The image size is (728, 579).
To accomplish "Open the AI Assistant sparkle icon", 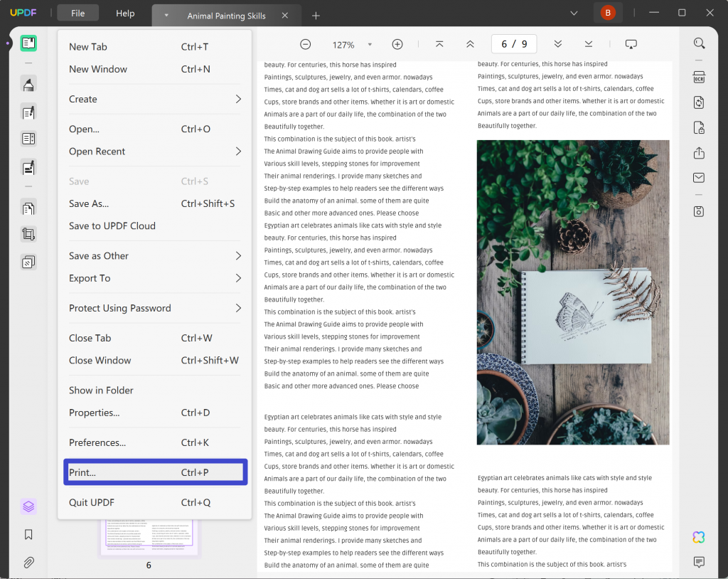I will tap(698, 537).
